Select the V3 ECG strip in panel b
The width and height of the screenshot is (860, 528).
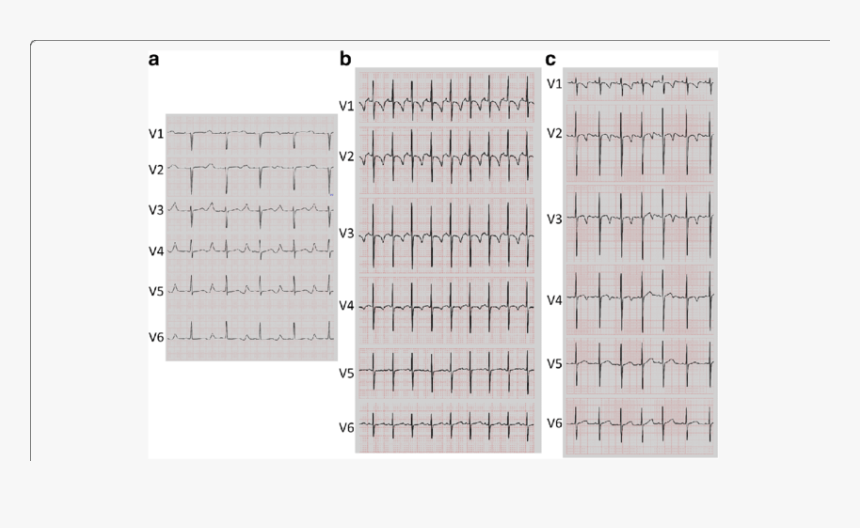[x=448, y=235]
